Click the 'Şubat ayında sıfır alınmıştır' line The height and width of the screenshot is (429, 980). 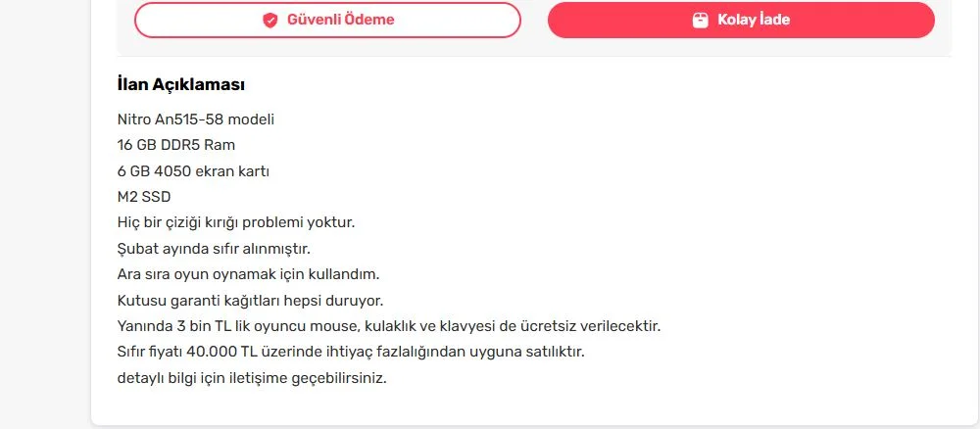(x=213, y=249)
